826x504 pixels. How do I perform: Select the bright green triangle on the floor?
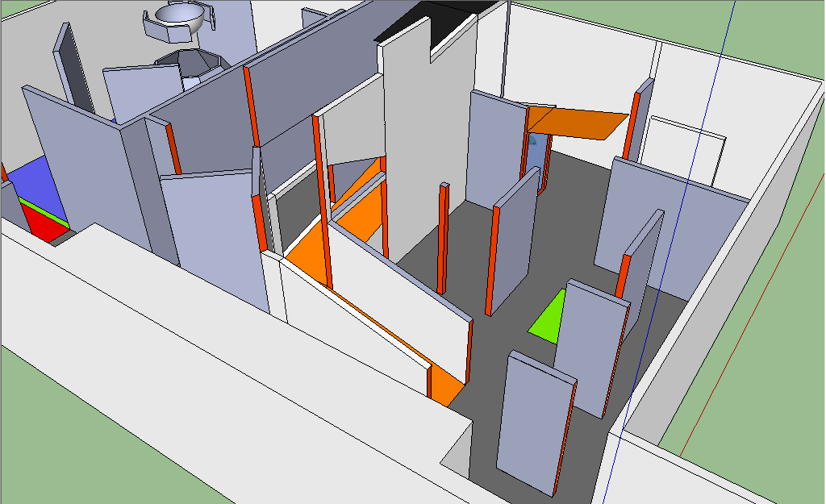[x=552, y=321]
